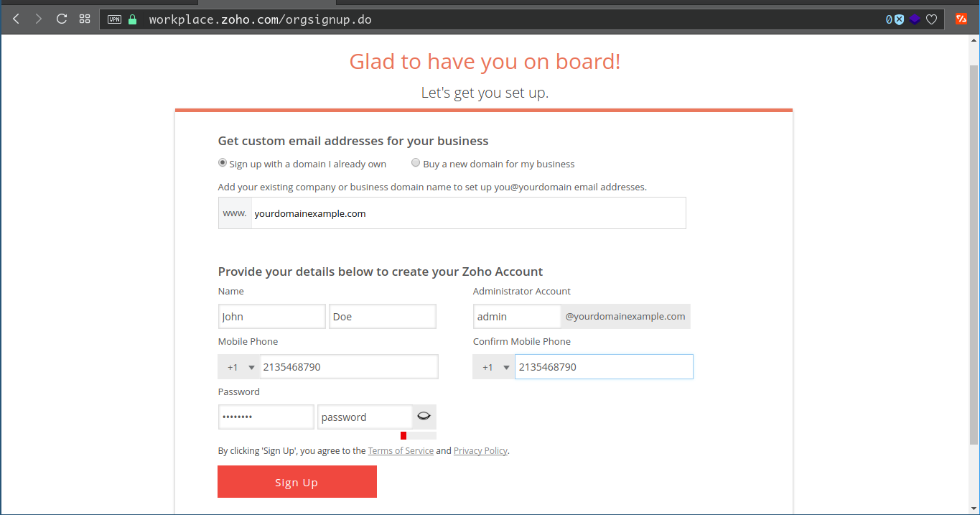Go forward with browser forward arrow
Screen dimensions: 980x515
(39, 19)
